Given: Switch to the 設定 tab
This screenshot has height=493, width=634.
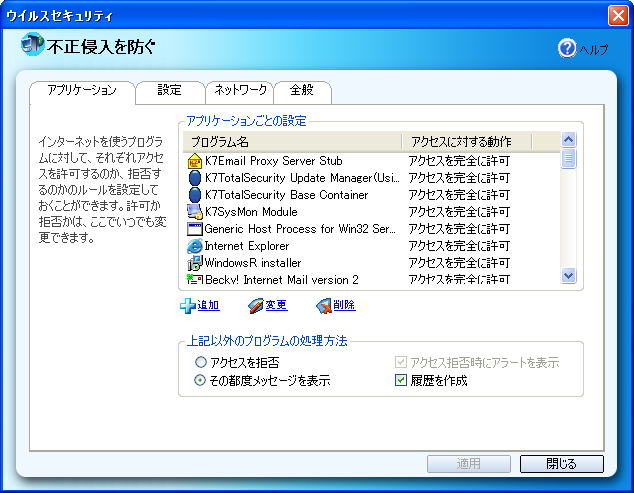Looking at the screenshot, I should tap(170, 91).
